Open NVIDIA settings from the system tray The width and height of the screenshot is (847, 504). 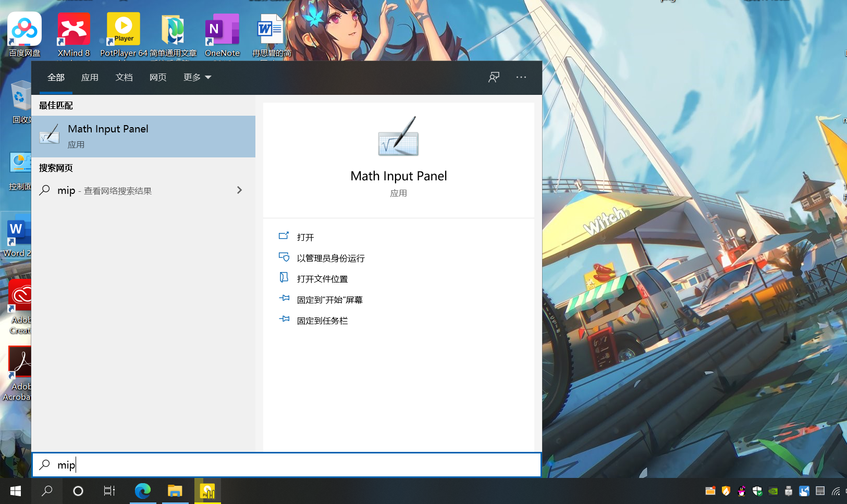[772, 490]
